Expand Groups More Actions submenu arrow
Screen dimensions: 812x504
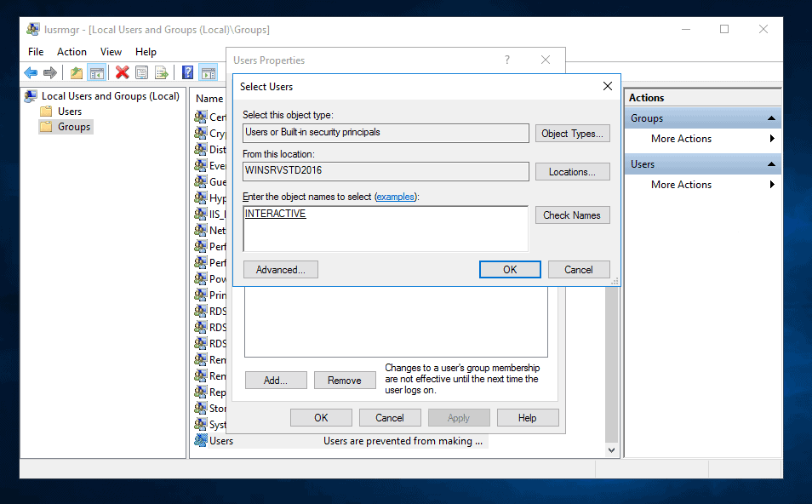772,139
